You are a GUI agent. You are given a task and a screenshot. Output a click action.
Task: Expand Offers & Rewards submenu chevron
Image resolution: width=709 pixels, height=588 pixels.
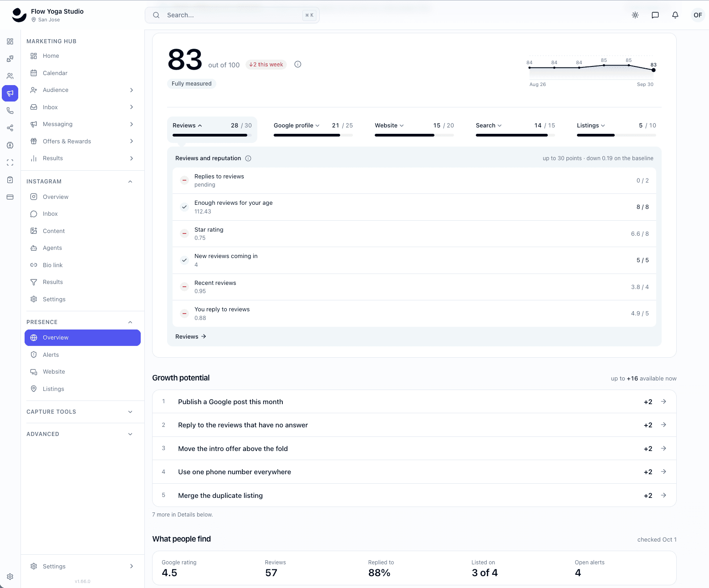point(132,141)
